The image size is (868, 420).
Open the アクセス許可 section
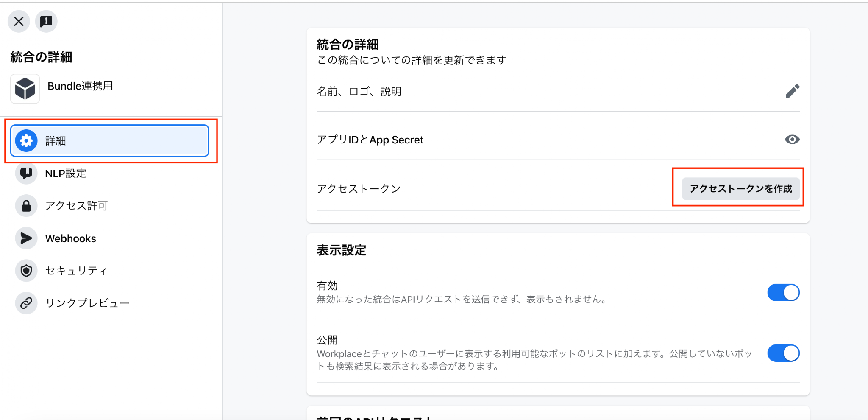[110, 206]
